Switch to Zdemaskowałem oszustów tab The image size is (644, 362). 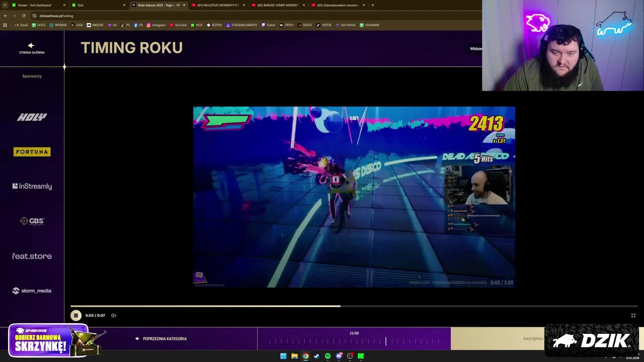[338, 5]
